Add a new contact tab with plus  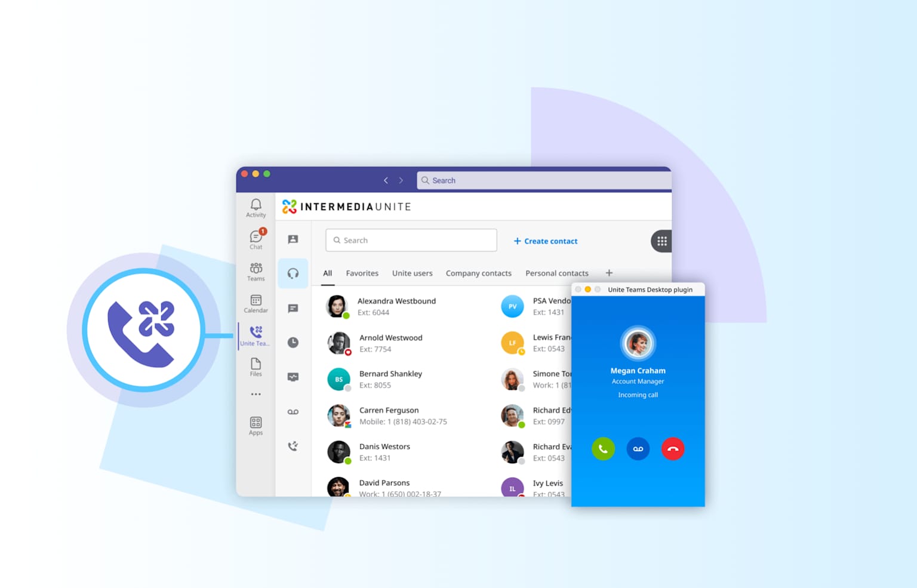point(609,273)
